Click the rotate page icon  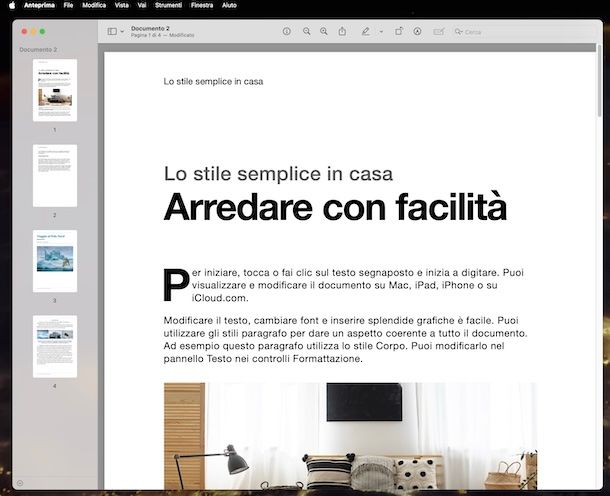tap(398, 32)
